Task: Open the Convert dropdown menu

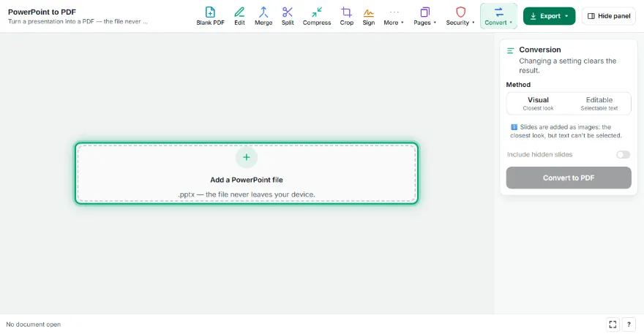Action: [x=498, y=16]
